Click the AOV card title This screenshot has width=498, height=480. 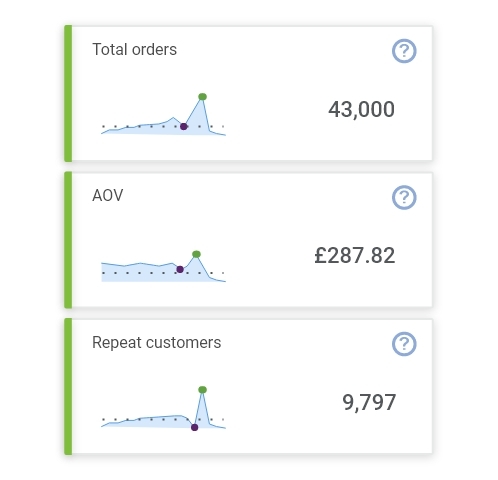pos(108,195)
